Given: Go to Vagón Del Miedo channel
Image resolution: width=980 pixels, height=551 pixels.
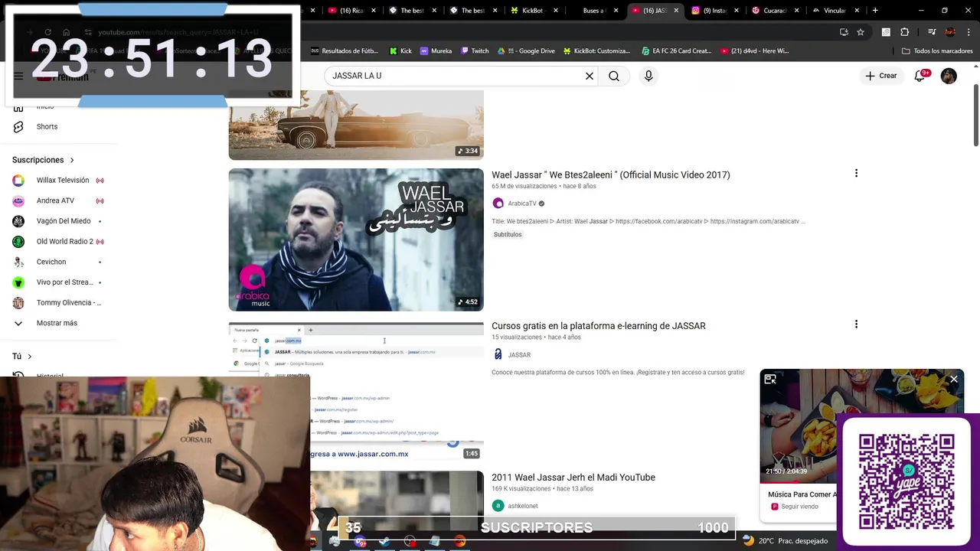Looking at the screenshot, I should pyautogui.click(x=58, y=221).
